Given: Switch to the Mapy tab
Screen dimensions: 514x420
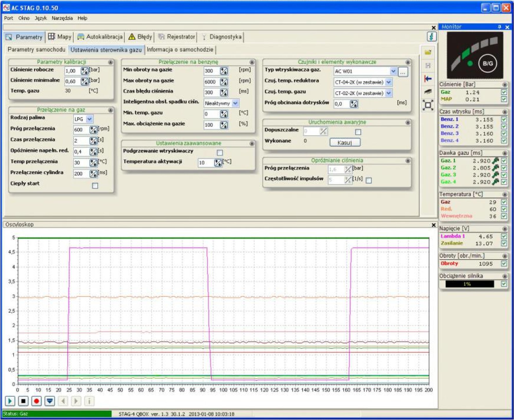Looking at the screenshot, I should [60, 37].
